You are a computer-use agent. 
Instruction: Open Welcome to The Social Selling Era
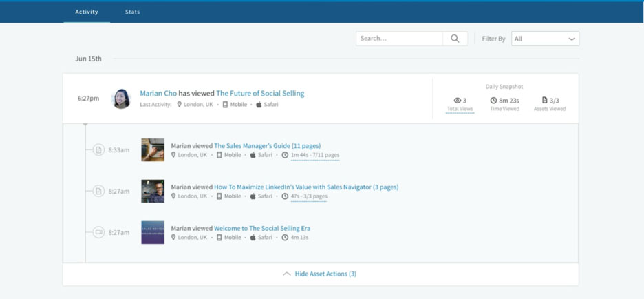tap(261, 228)
